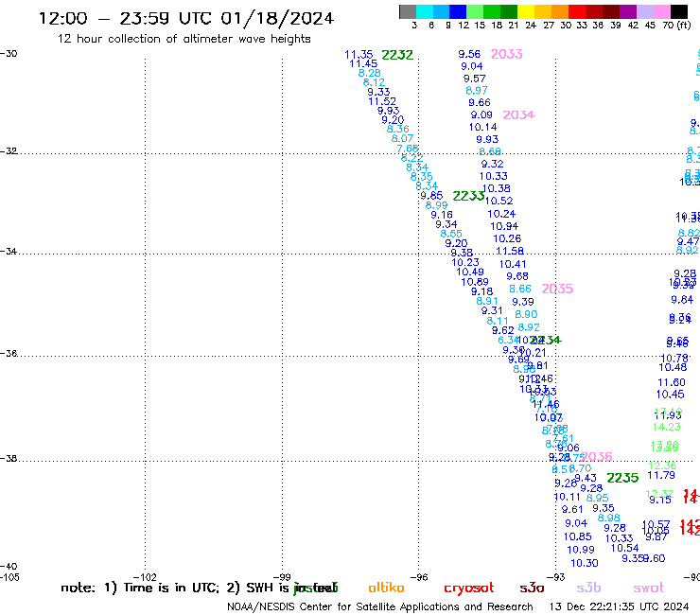The image size is (700, 615).
Task: Click the pink time label '2034'
Action: pyautogui.click(x=518, y=114)
